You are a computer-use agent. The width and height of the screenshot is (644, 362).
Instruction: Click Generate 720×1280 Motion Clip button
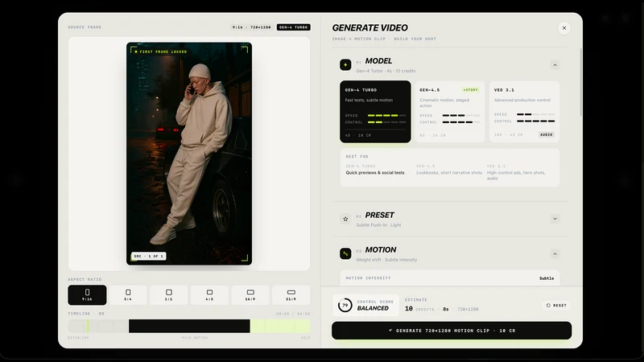point(452,331)
